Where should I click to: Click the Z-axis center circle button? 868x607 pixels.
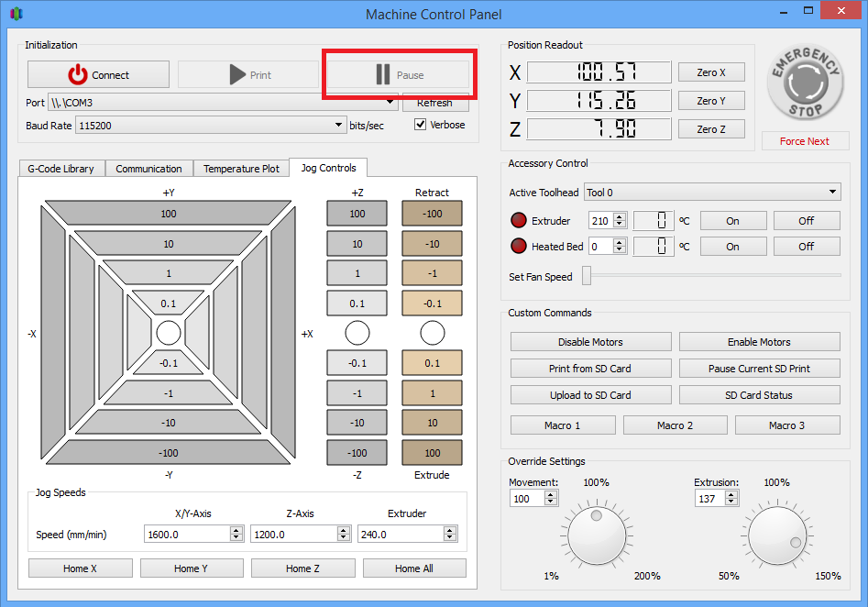[357, 332]
